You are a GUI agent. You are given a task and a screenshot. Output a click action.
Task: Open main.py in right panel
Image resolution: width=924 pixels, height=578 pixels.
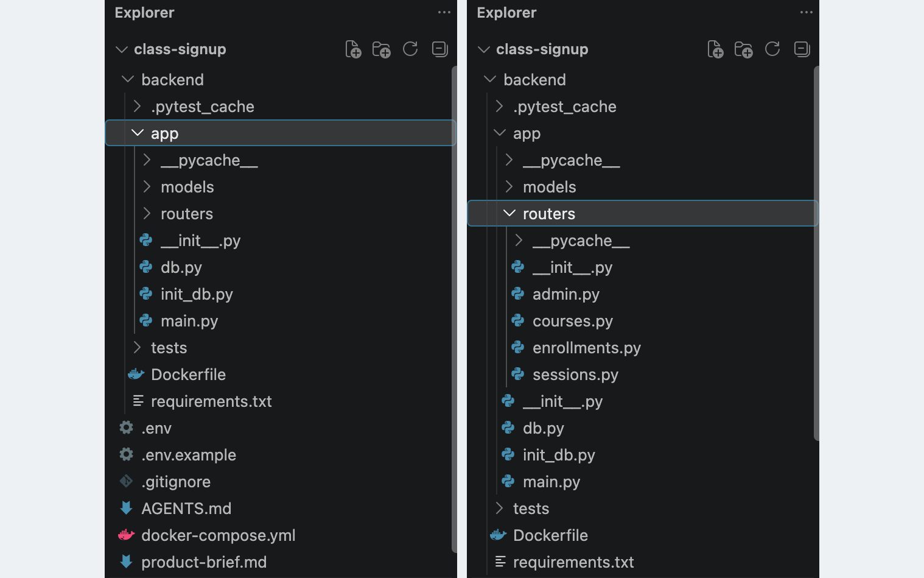551,482
